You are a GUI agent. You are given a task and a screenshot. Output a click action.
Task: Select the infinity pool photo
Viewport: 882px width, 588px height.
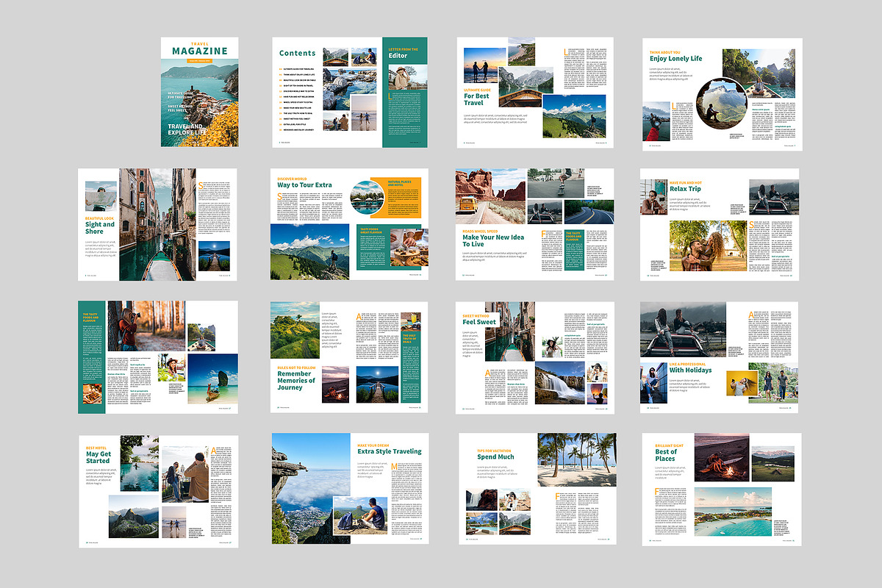(140, 463)
